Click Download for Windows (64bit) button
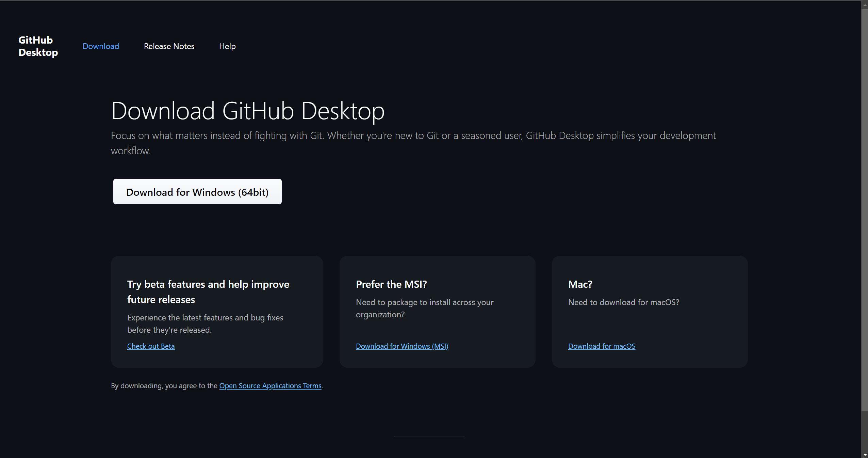Viewport: 868px width, 458px height. pos(197,192)
